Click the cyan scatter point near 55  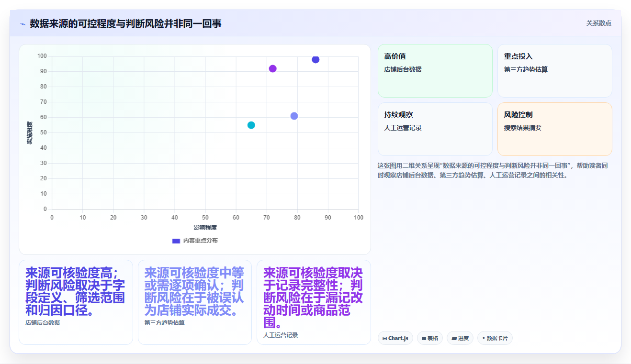pos(251,125)
